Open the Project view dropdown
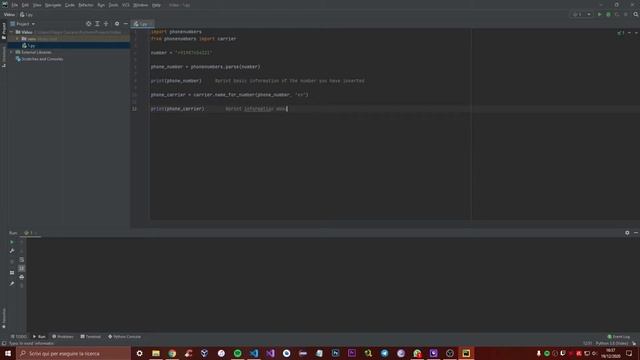This screenshot has height=360, width=640. click(23, 24)
